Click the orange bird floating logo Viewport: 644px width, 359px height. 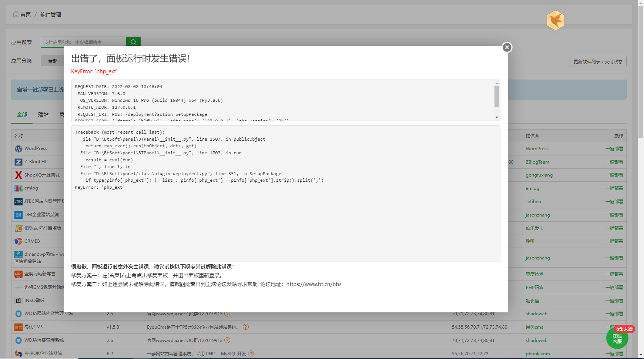pos(555,20)
